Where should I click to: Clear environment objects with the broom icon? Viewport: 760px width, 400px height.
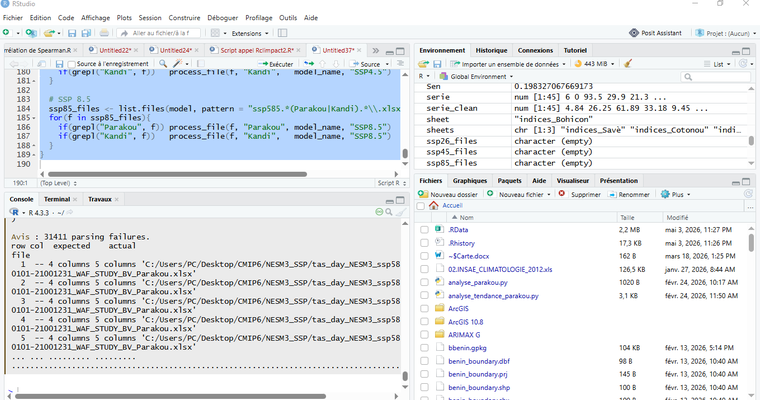[x=628, y=64]
